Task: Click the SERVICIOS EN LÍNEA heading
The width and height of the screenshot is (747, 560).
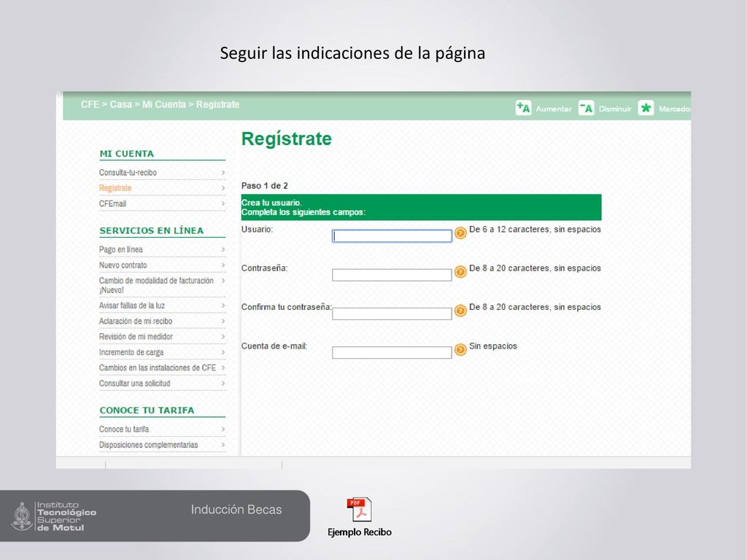Action: pos(152,230)
